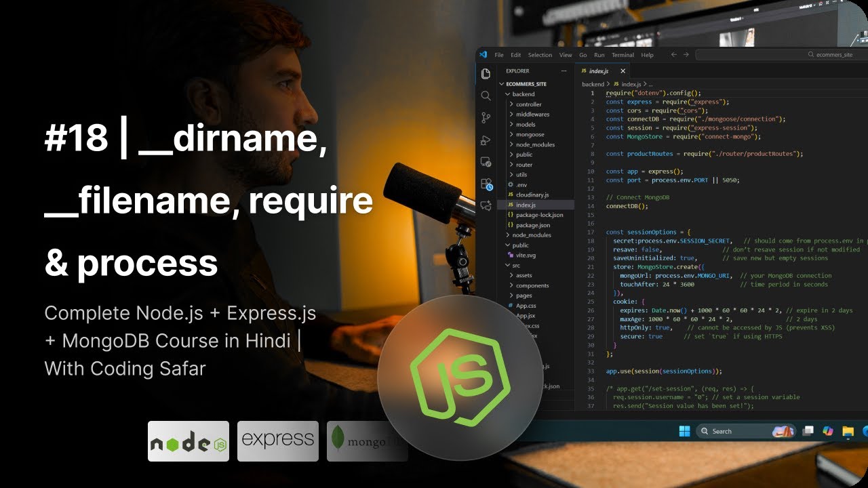Viewport: 868px width, 488px height.
Task: Open Explorer panel more actions ellipsis
Action: pyautogui.click(x=564, y=70)
